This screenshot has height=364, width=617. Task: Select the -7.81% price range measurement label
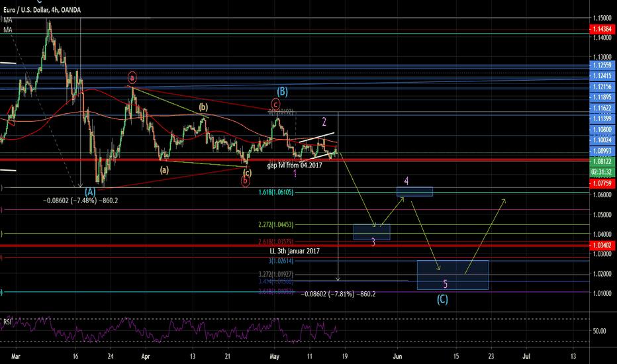pyautogui.click(x=338, y=294)
